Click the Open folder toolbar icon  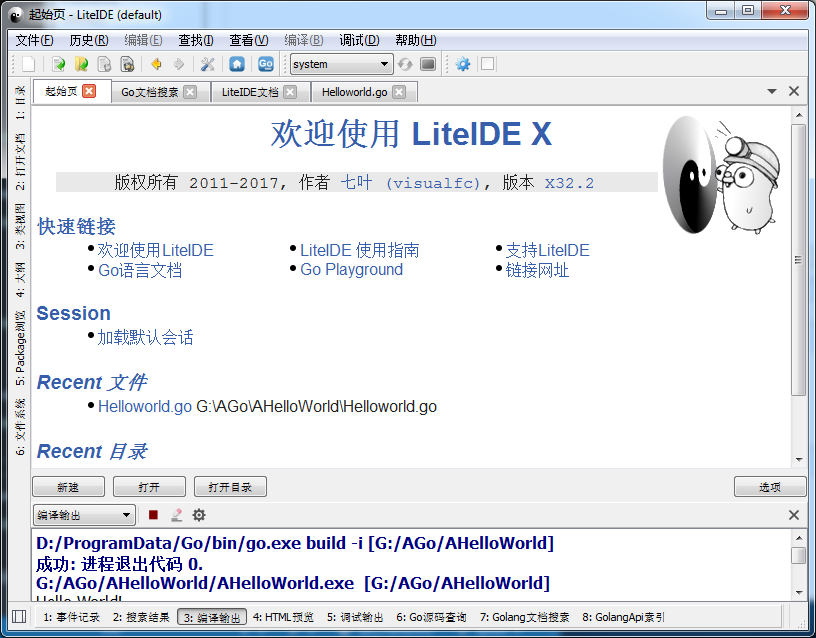click(x=81, y=64)
